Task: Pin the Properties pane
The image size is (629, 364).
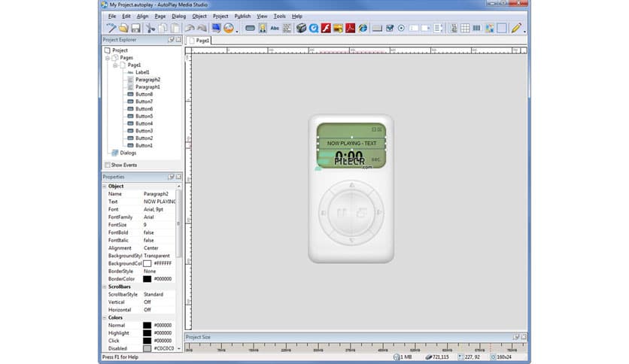Action: click(171, 177)
